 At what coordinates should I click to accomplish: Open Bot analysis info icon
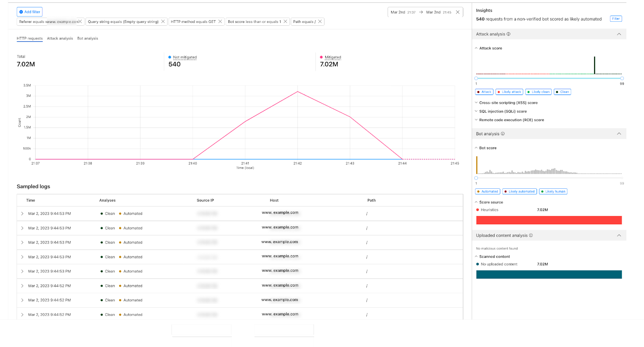coord(503,134)
